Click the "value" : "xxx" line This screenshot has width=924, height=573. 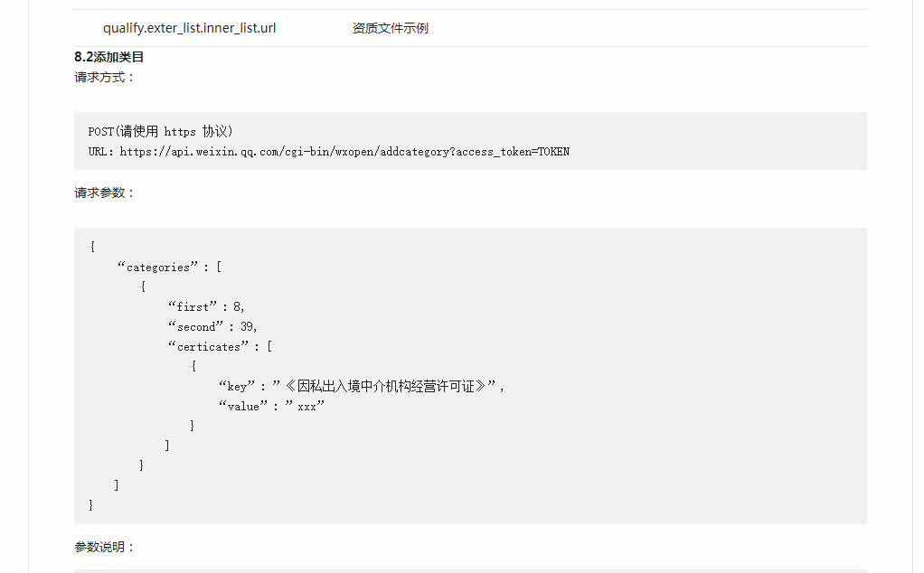tap(271, 407)
